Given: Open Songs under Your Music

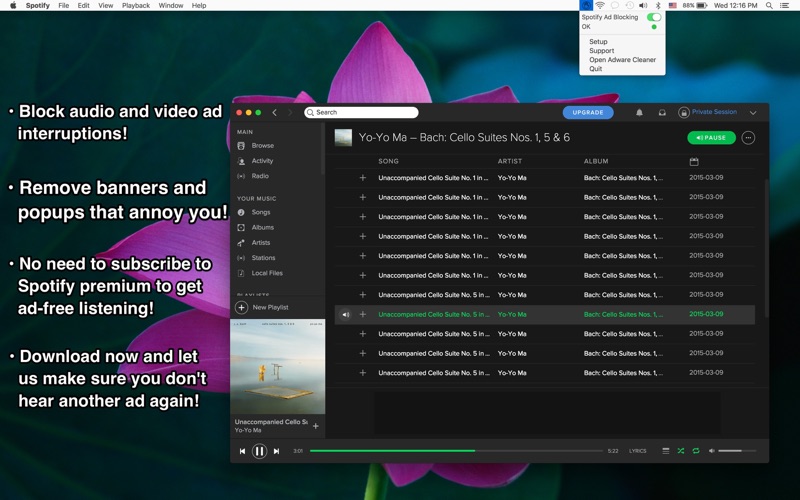Looking at the screenshot, I should tap(261, 212).
